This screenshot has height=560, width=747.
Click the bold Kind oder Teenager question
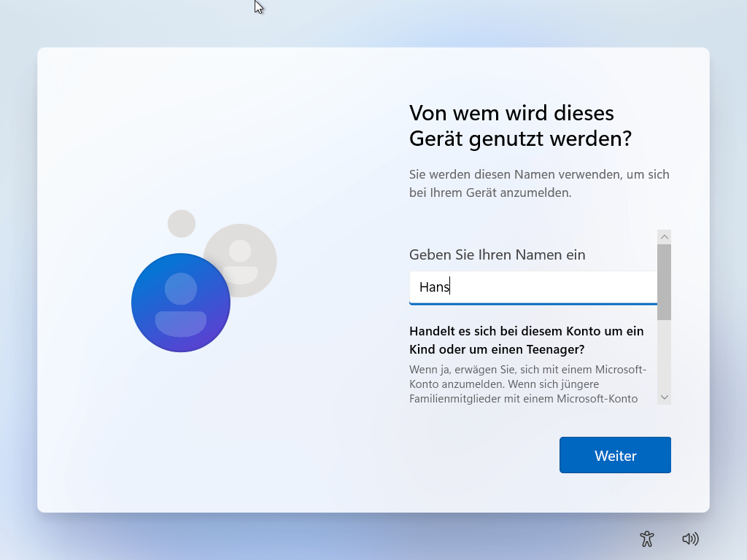pos(526,340)
